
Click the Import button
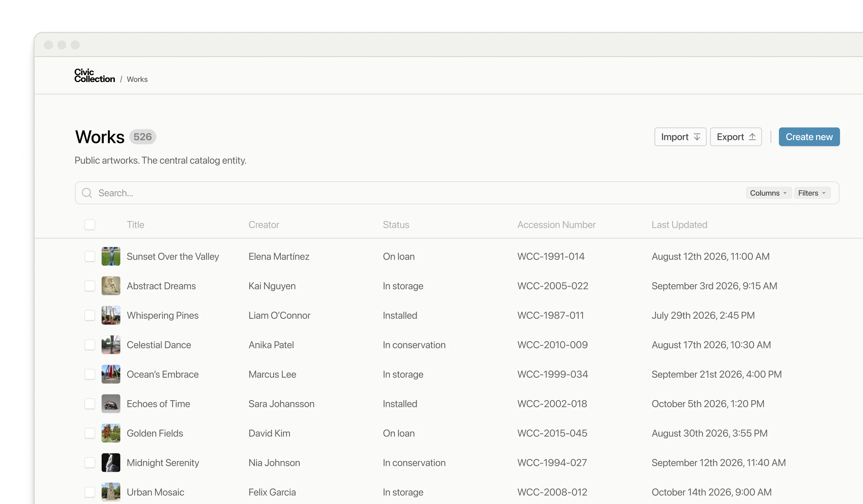coord(680,137)
